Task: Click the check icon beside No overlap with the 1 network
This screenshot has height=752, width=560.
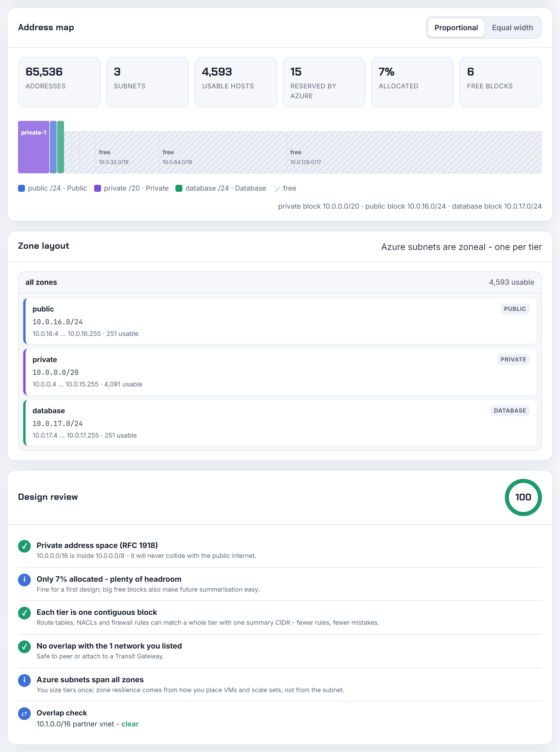Action: pyautogui.click(x=24, y=647)
